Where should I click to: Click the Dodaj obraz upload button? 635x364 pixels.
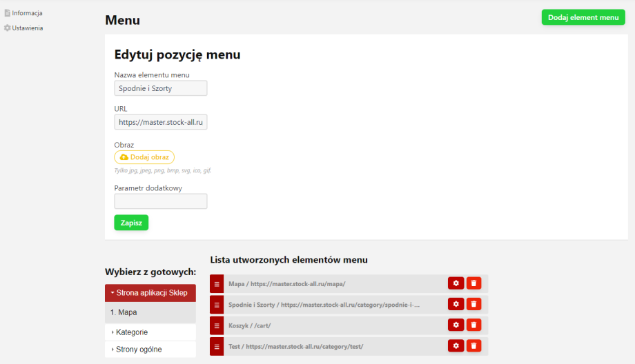pyautogui.click(x=144, y=157)
